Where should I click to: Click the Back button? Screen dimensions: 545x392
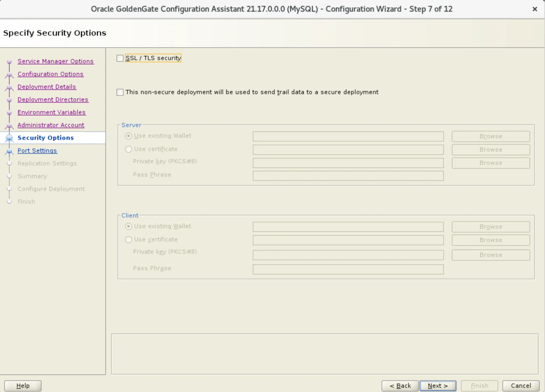(x=401, y=385)
